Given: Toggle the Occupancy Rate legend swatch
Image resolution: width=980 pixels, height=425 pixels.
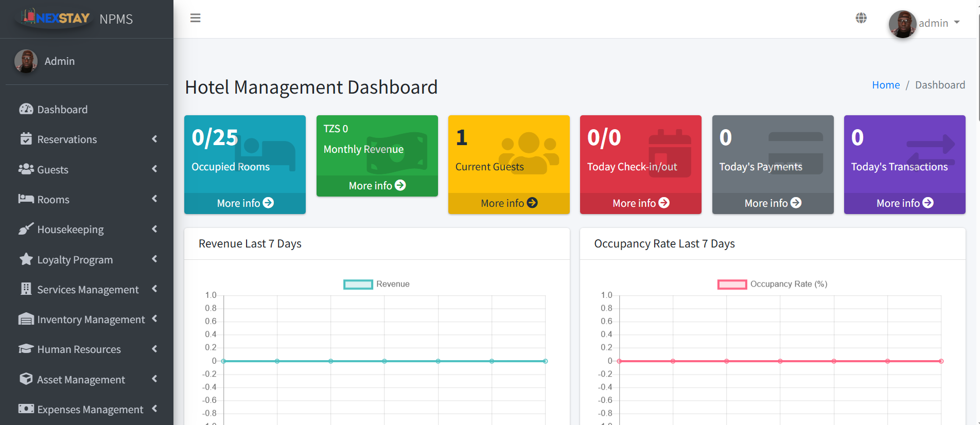Looking at the screenshot, I should (732, 285).
